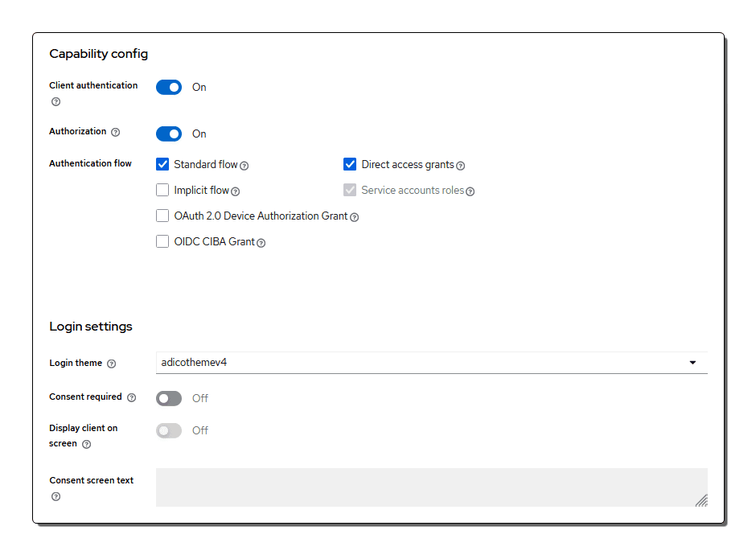This screenshot has width=756, height=555.
Task: Open help tooltip for Standard flow
Action: coord(244,166)
